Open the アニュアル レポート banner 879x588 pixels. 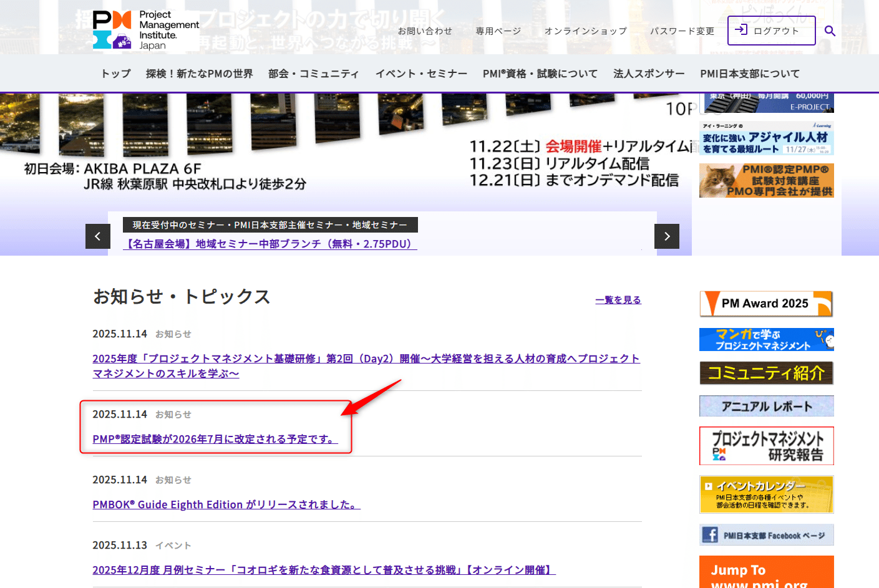766,406
